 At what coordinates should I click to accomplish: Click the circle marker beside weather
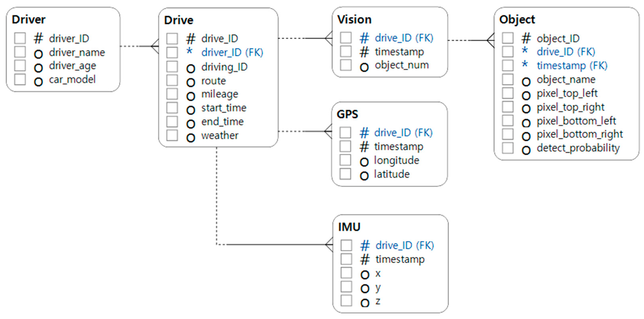(191, 138)
